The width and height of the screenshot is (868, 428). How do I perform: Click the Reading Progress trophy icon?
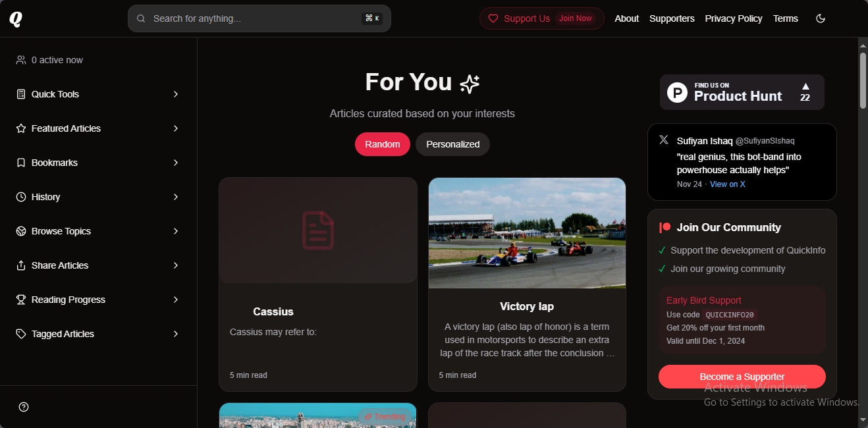21,300
